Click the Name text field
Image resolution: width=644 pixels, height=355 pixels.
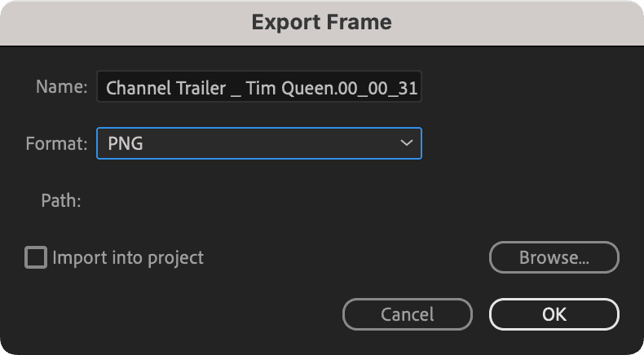(258, 87)
